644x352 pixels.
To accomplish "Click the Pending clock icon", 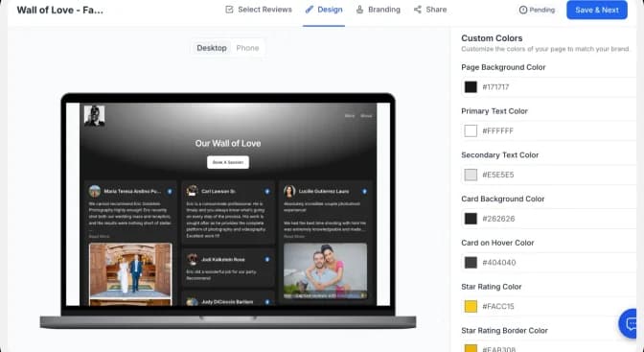I will (523, 10).
